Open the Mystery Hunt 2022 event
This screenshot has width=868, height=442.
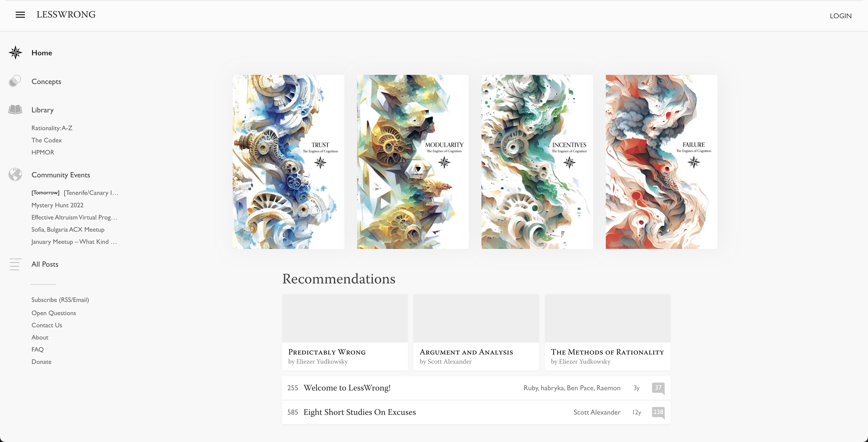coord(57,205)
